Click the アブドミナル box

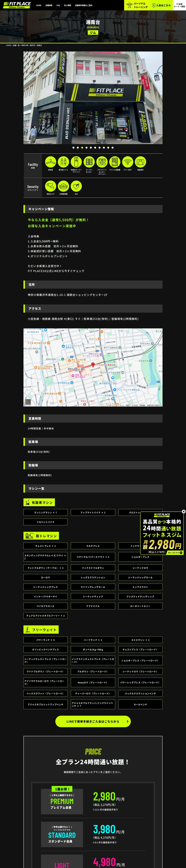click(x=93, y=606)
